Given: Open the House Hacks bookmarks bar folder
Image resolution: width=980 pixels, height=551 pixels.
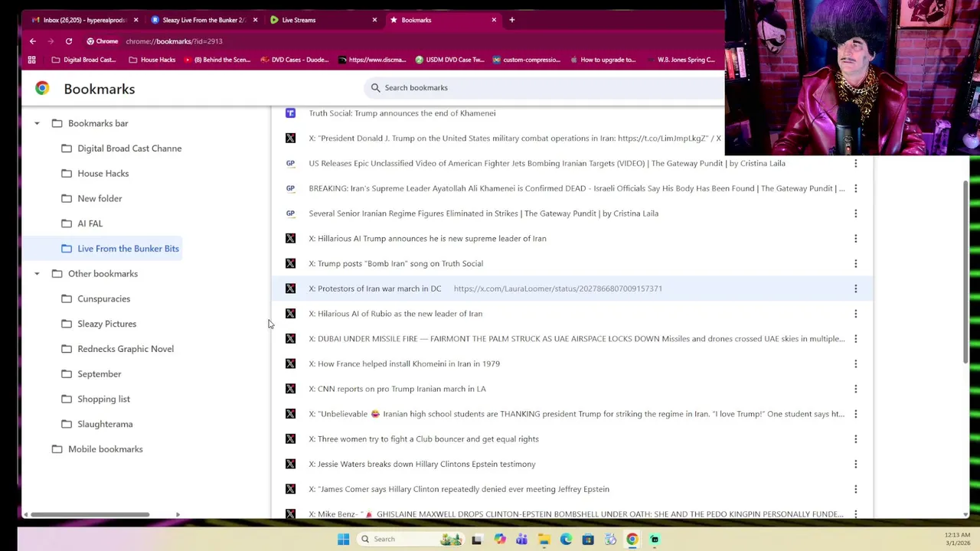Looking at the screenshot, I should pyautogui.click(x=152, y=60).
